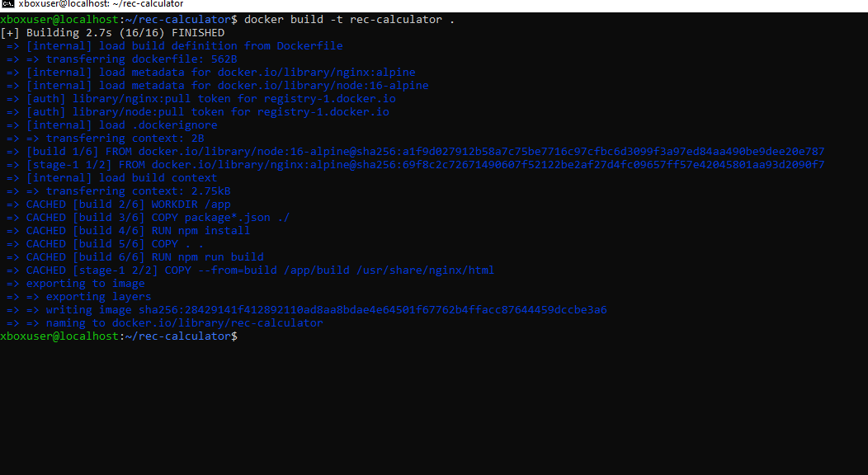Screen dimensions: 868x475
Task: Click the CACHED RUN npm run build line
Action: pos(145,257)
